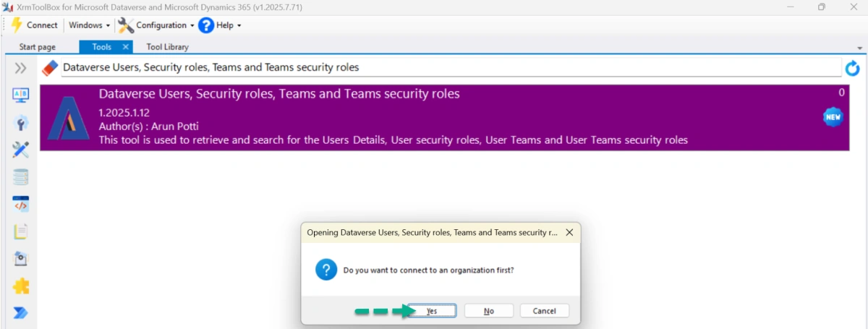Click the question mark icon in dialog
Screen dimensions: 868x329
pos(326,270)
